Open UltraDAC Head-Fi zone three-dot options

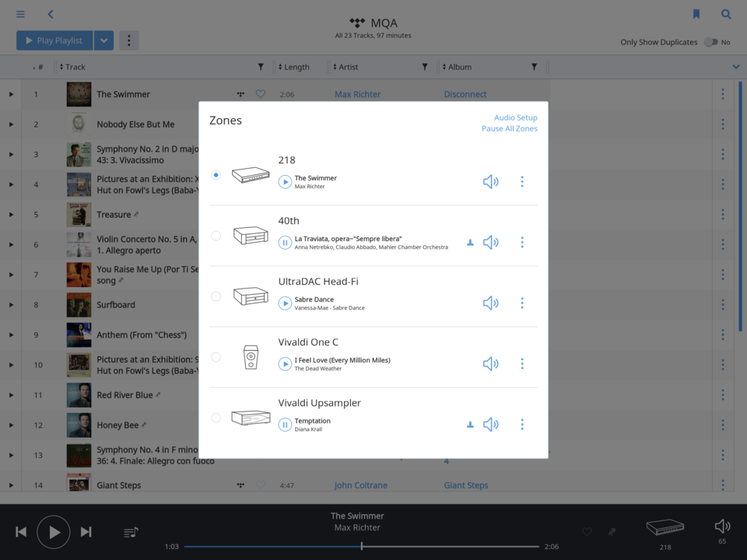522,303
